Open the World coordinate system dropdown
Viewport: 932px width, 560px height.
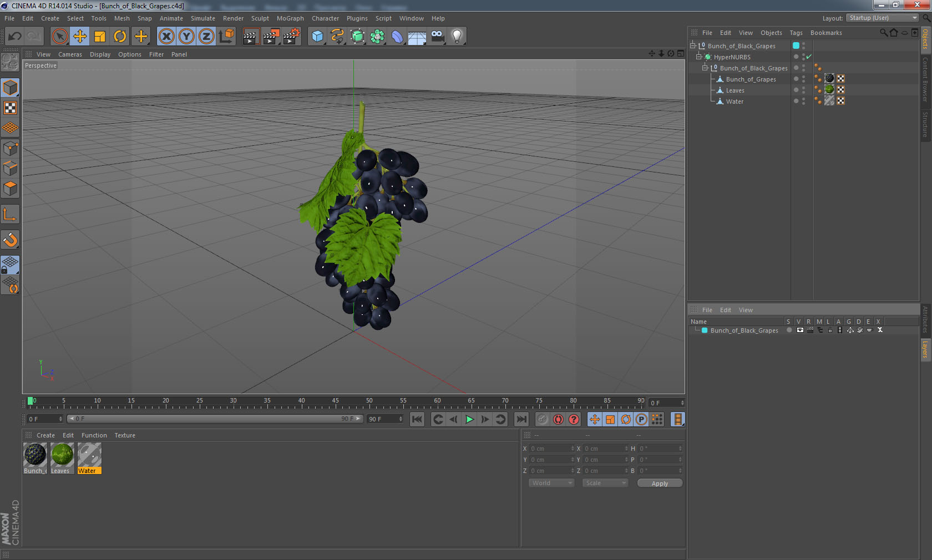(551, 483)
